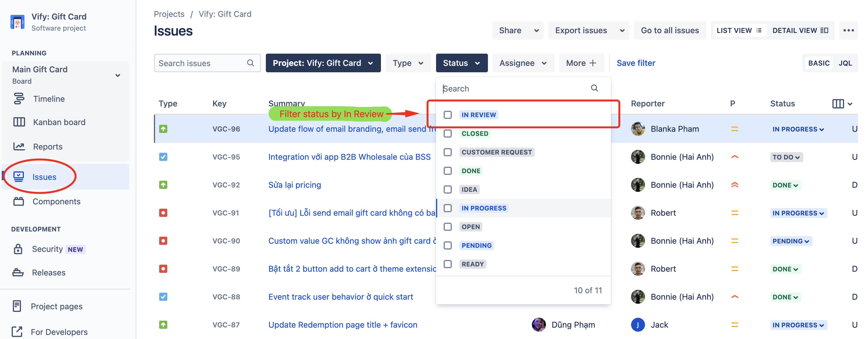
Task: Click the Kanban board icon
Action: click(x=19, y=122)
